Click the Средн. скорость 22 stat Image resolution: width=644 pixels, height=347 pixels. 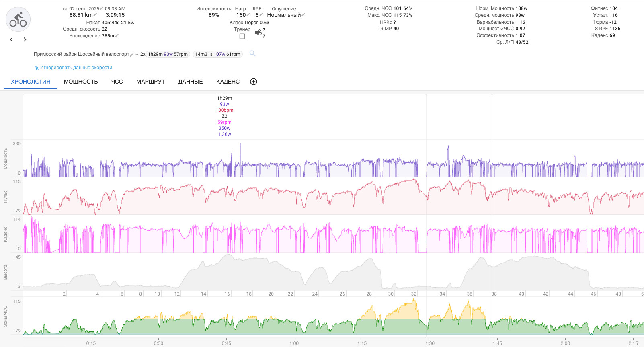pyautogui.click(x=85, y=29)
